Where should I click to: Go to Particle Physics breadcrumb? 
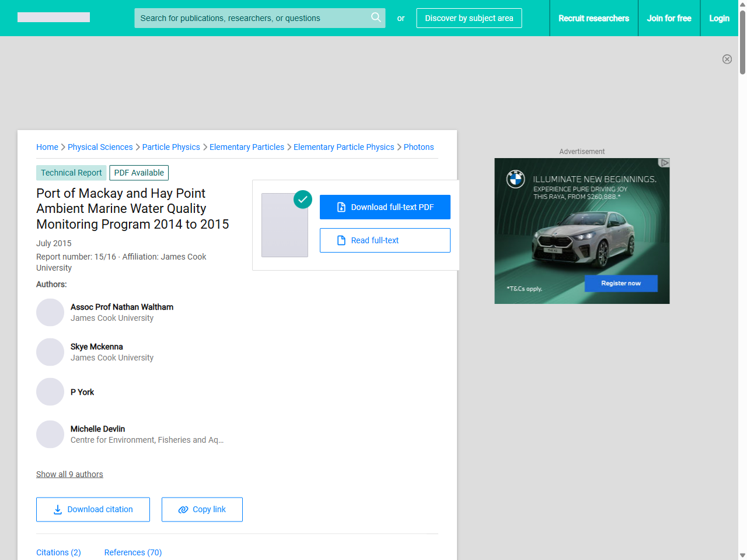pyautogui.click(x=171, y=147)
